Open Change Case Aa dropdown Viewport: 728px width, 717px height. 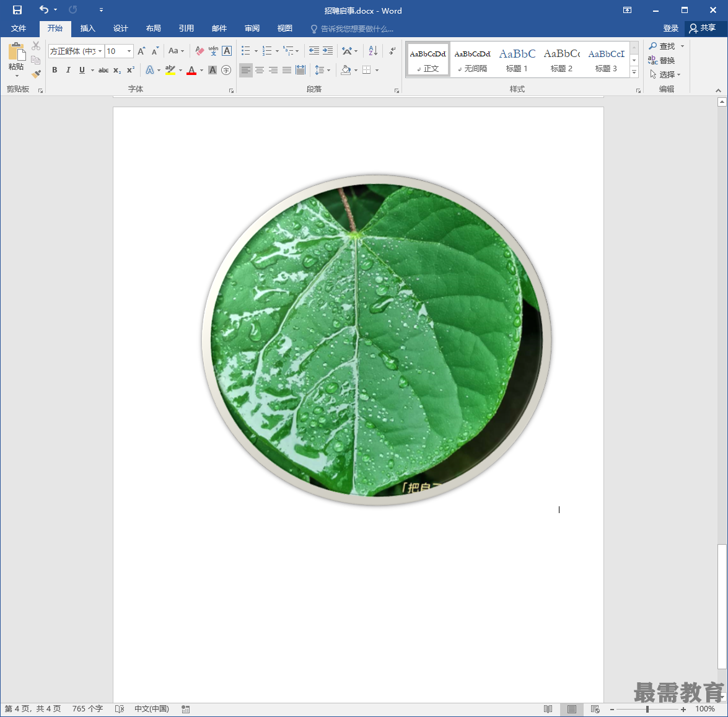177,51
